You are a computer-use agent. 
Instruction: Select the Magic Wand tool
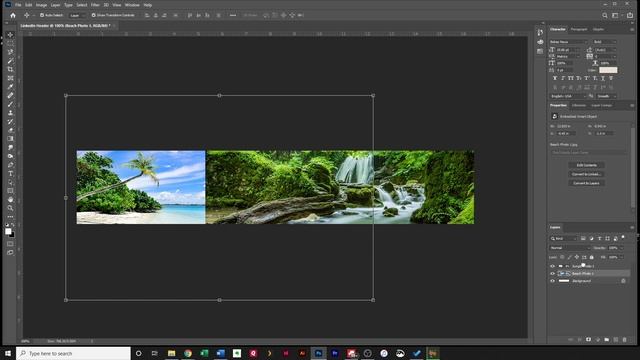click(11, 60)
